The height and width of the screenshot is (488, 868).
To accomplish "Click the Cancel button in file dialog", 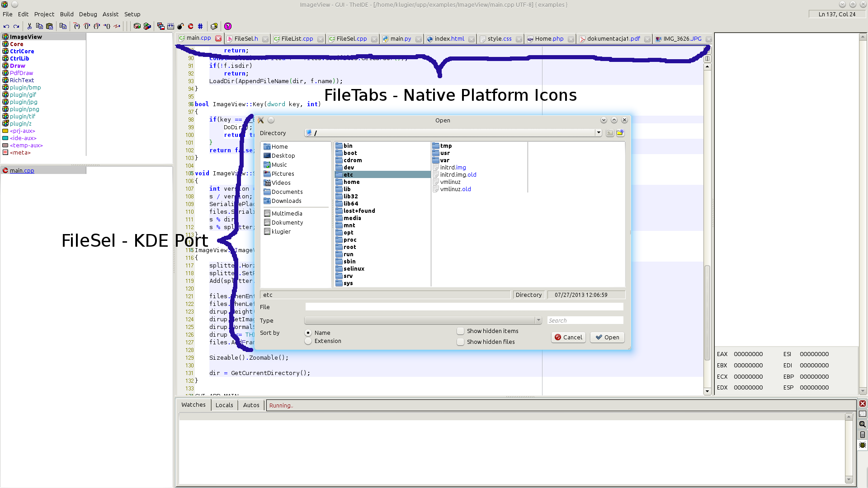I will [x=568, y=337].
